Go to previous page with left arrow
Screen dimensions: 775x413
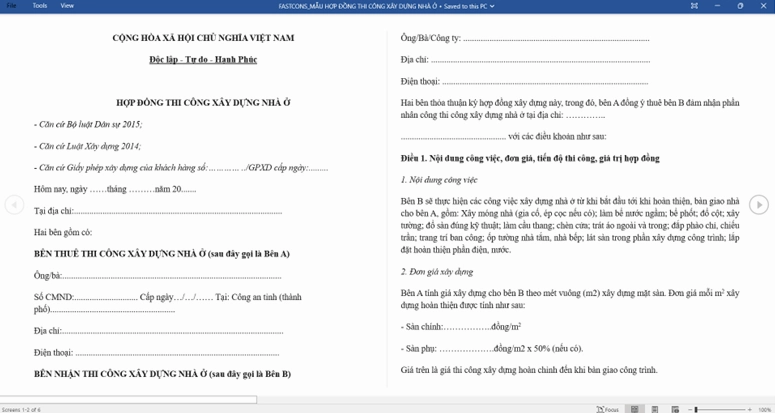14,205
